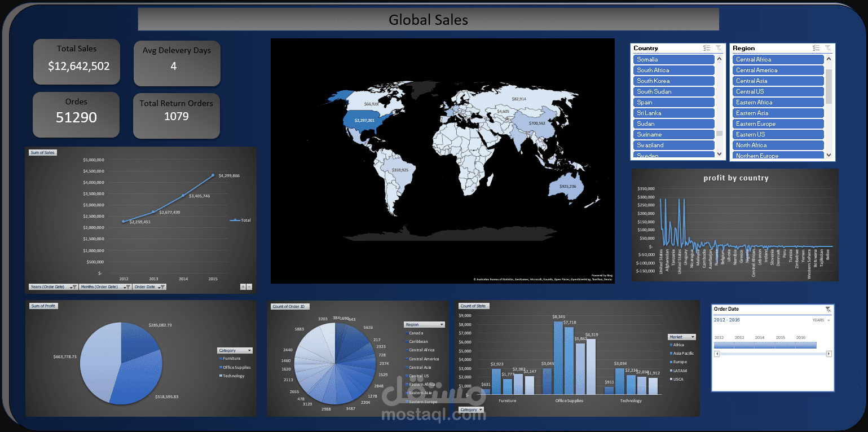Toggle multi-select in the Country slicer
Viewport: 868px width, 432px height.
click(707, 49)
